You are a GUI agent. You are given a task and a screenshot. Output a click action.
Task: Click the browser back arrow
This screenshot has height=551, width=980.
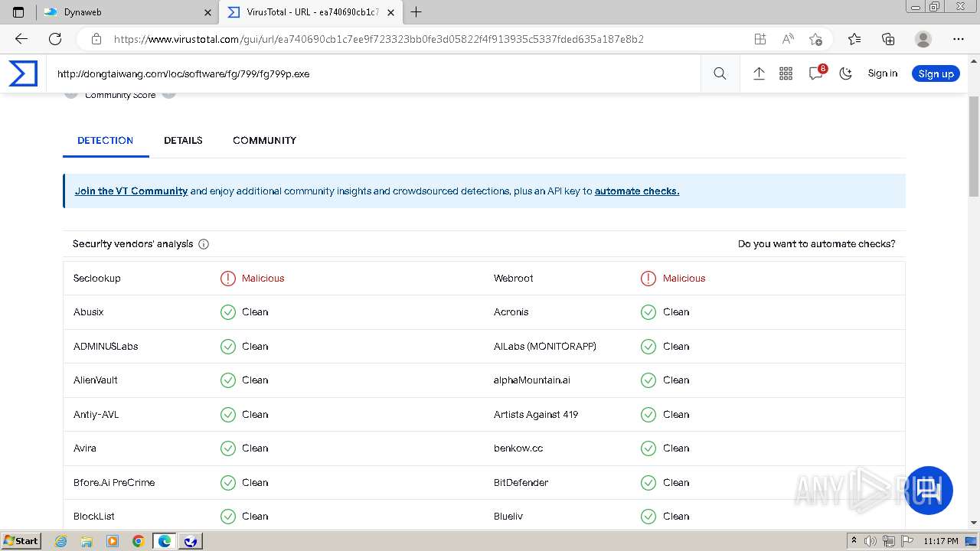tap(21, 39)
